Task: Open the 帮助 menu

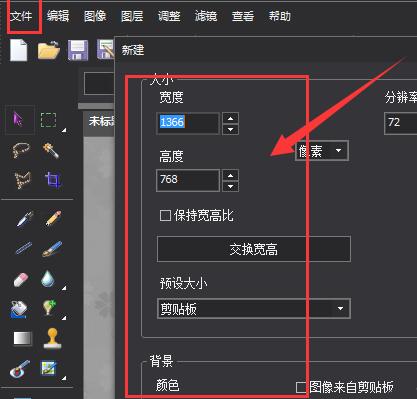Action: (x=280, y=16)
